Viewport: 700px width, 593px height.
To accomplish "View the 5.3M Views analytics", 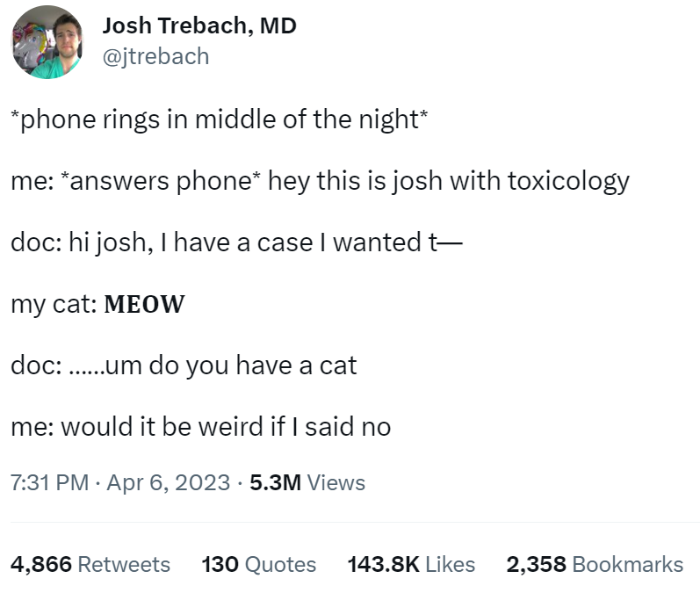I will point(307,482).
